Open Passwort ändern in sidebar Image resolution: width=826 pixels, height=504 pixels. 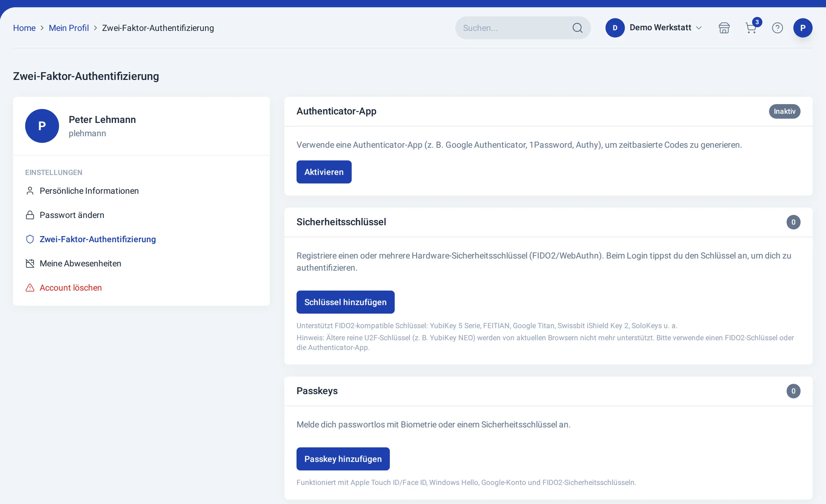pos(72,215)
